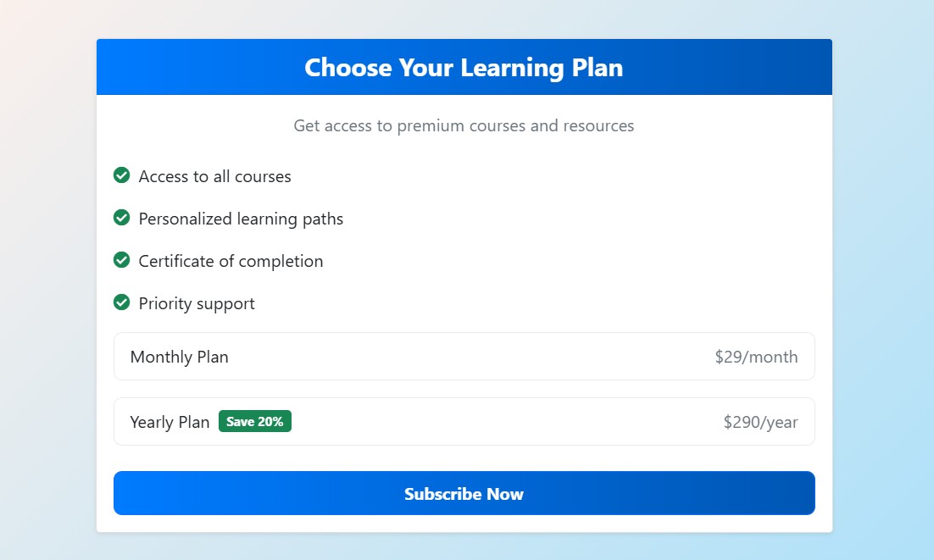The image size is (934, 560).
Task: Click the checkmark beside Personalized learning paths
Action: (121, 218)
